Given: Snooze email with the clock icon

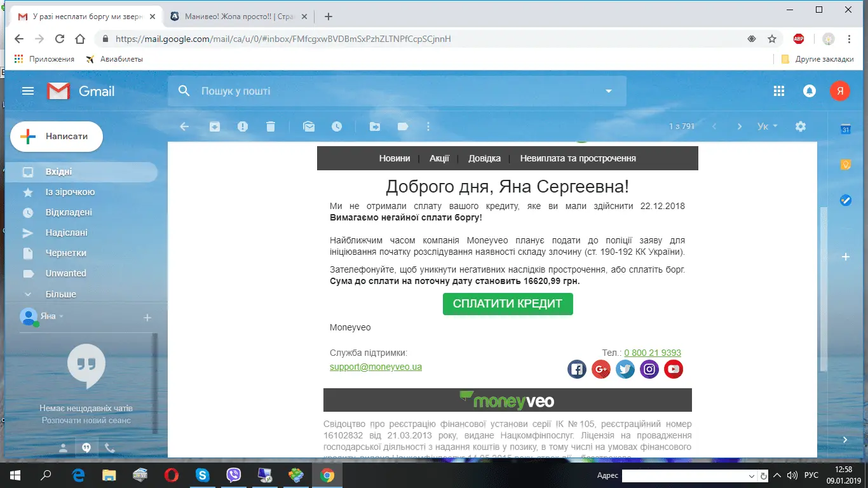Looking at the screenshot, I should point(337,126).
